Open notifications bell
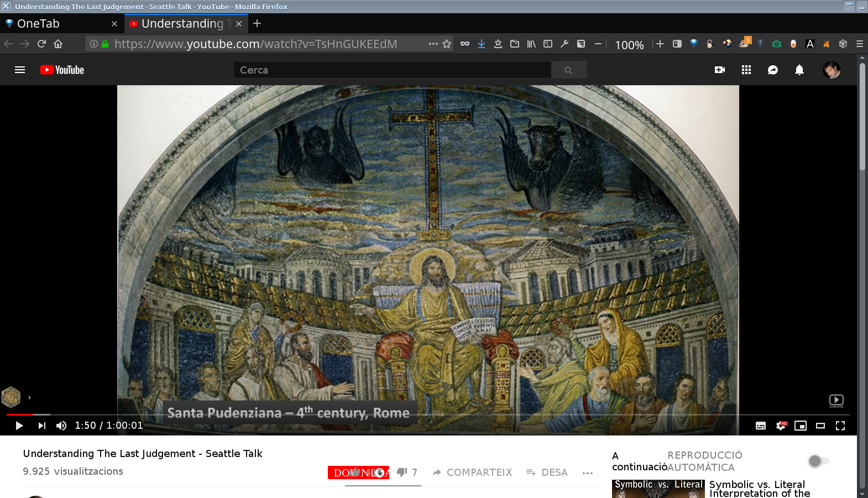The width and height of the screenshot is (868, 498). (x=799, y=70)
